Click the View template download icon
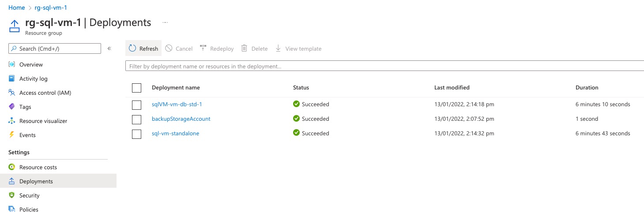This screenshot has height=212, width=644. coord(278,48)
